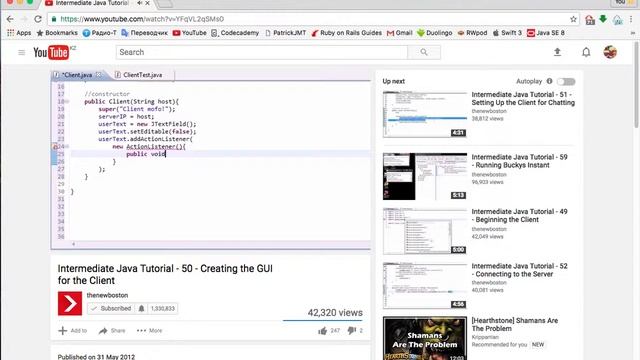Viewport: 640px width, 360px height.
Task: Reload the page with the refresh icon
Action: pyautogui.click(x=38, y=19)
